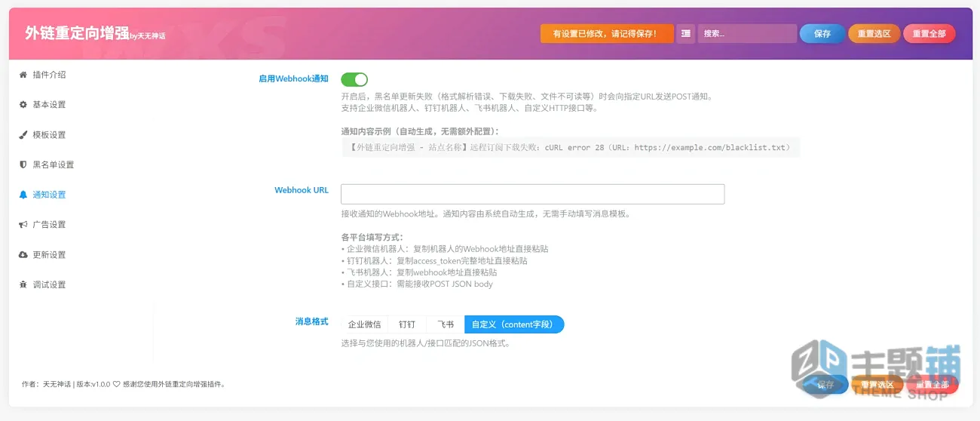Open the 黑名单设置 section
This screenshot has height=421, width=980.
54,164
